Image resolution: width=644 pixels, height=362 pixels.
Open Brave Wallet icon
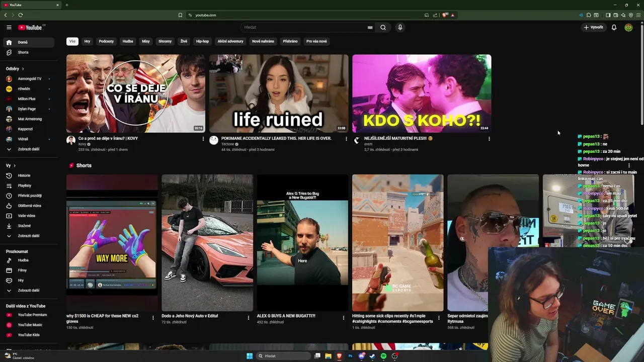coord(615,15)
